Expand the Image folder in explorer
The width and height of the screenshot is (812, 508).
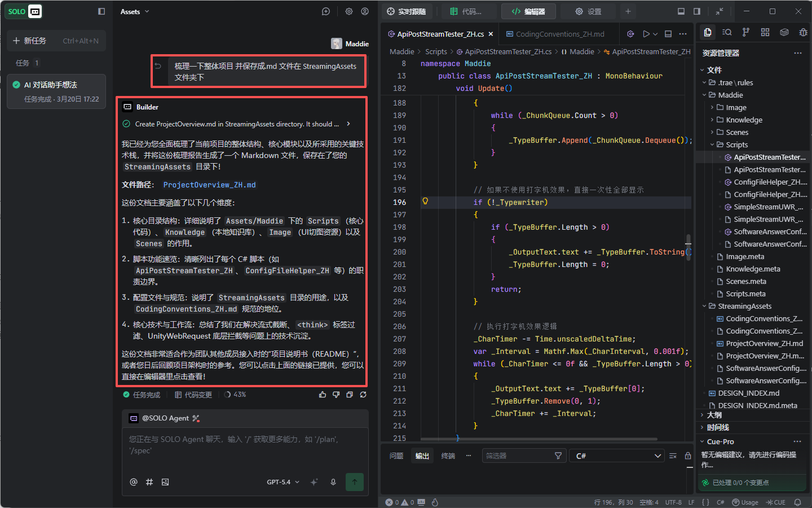(712, 107)
